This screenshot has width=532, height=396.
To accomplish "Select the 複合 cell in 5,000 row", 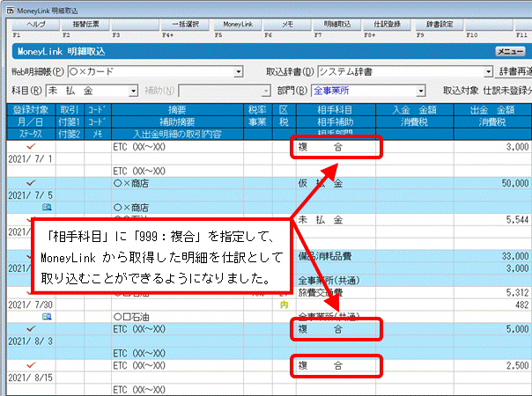I will tap(336, 329).
